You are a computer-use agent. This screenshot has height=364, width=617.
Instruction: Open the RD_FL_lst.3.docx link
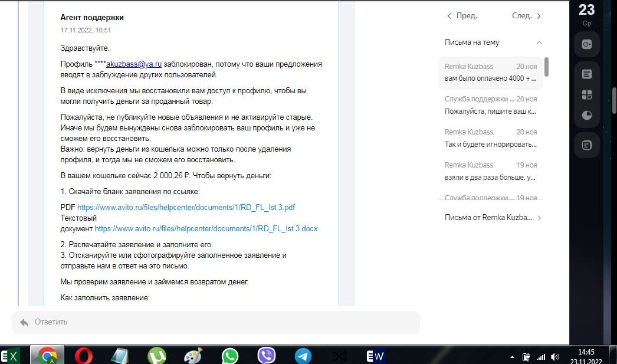point(206,229)
